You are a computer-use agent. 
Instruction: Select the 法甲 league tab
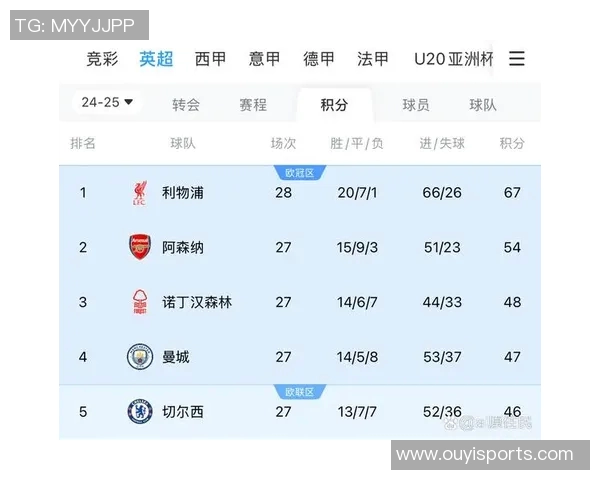[373, 59]
